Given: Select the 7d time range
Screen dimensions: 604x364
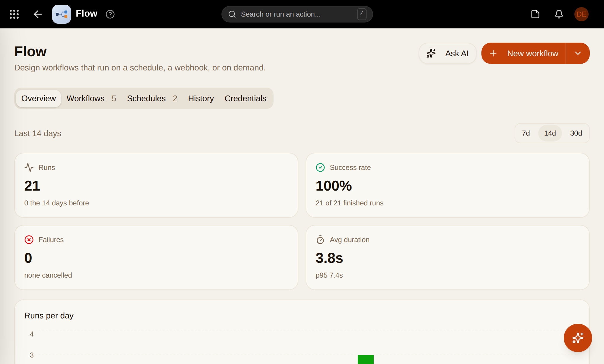Looking at the screenshot, I should coord(526,133).
